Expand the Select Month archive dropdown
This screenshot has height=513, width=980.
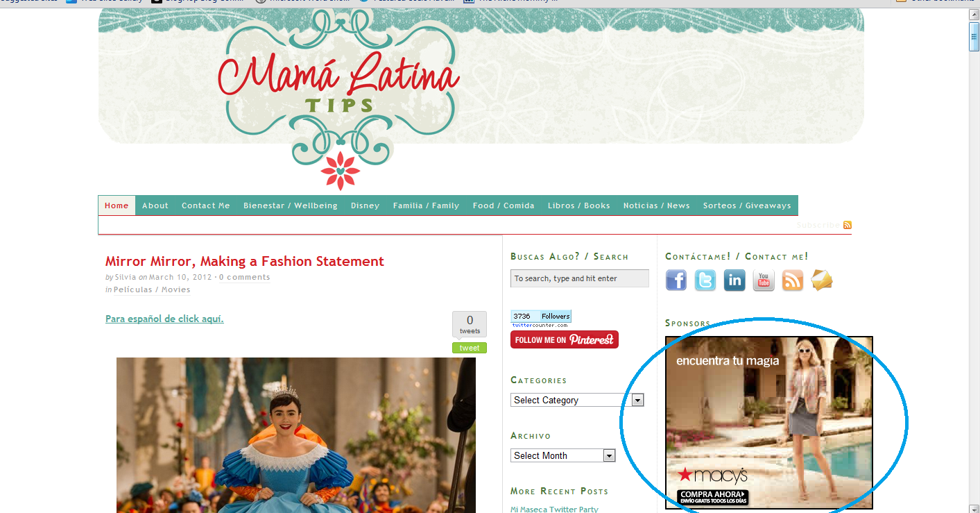[563, 455]
